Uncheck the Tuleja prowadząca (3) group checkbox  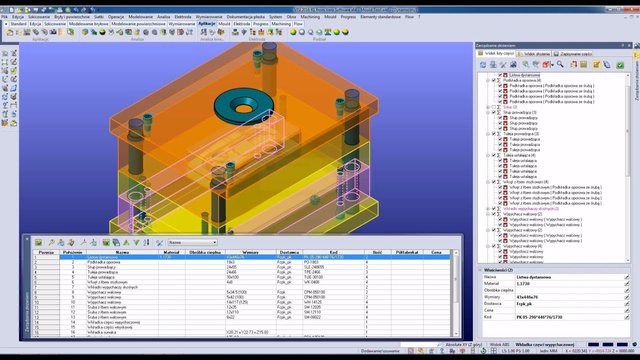pos(493,134)
